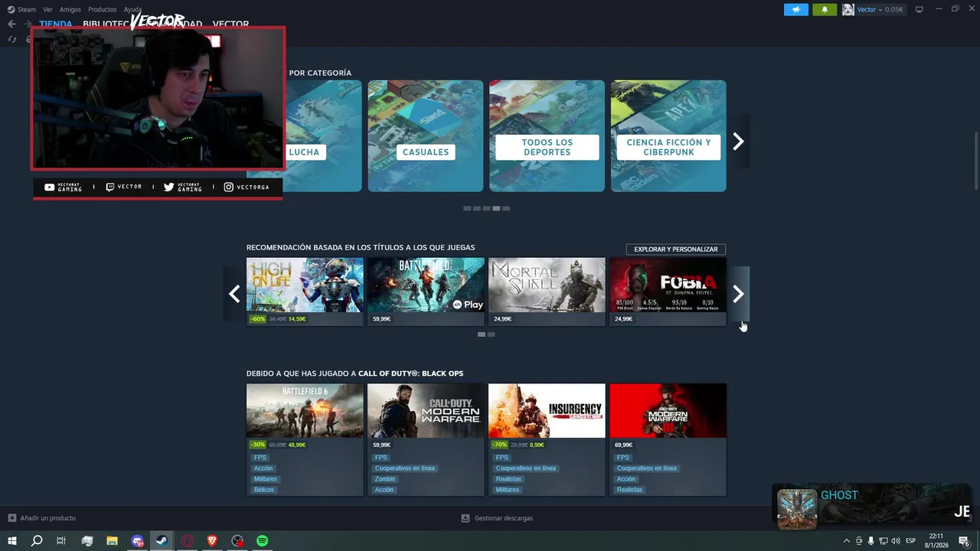Click the page vertical scrollbar

pyautogui.click(x=976, y=161)
